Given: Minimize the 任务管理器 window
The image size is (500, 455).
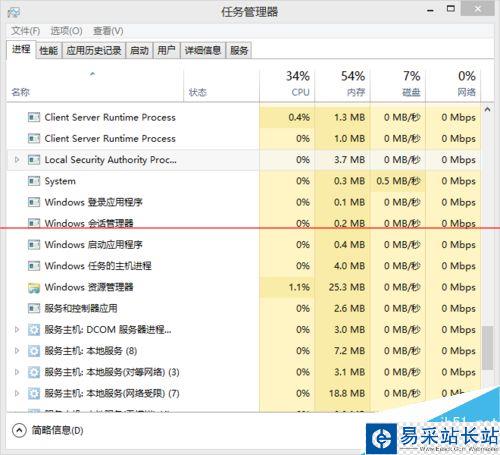Looking at the screenshot, I should [x=431, y=10].
